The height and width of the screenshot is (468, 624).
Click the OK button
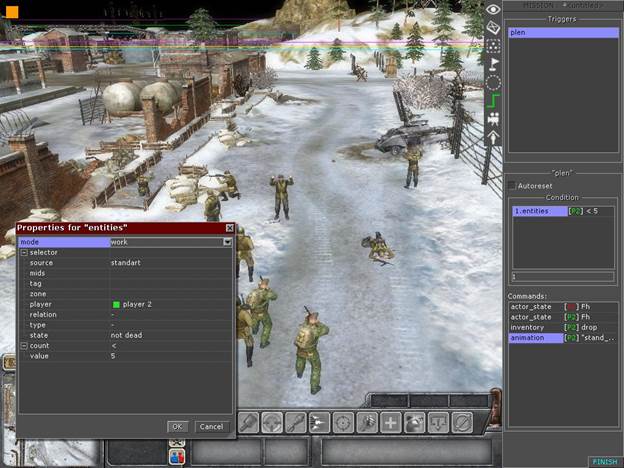click(177, 427)
